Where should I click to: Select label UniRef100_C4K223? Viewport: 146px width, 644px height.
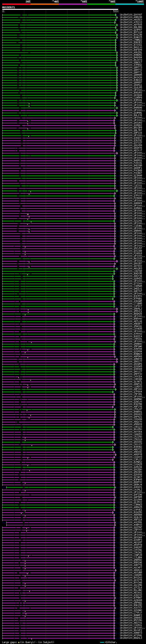[x=131, y=427]
